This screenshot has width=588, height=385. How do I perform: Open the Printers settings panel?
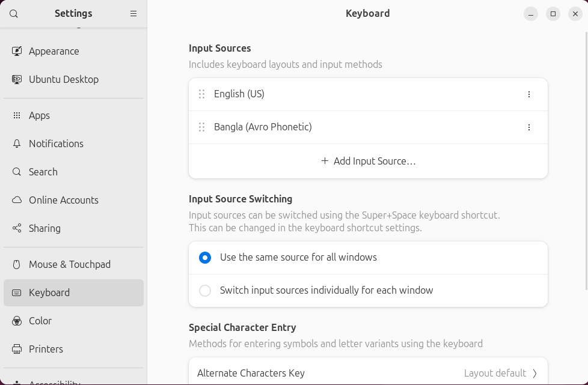pos(46,349)
